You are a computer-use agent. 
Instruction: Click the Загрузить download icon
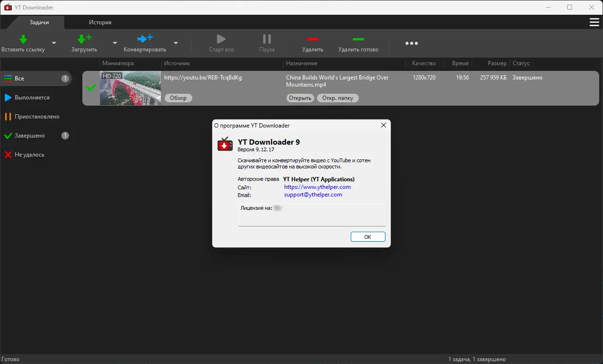(84, 39)
